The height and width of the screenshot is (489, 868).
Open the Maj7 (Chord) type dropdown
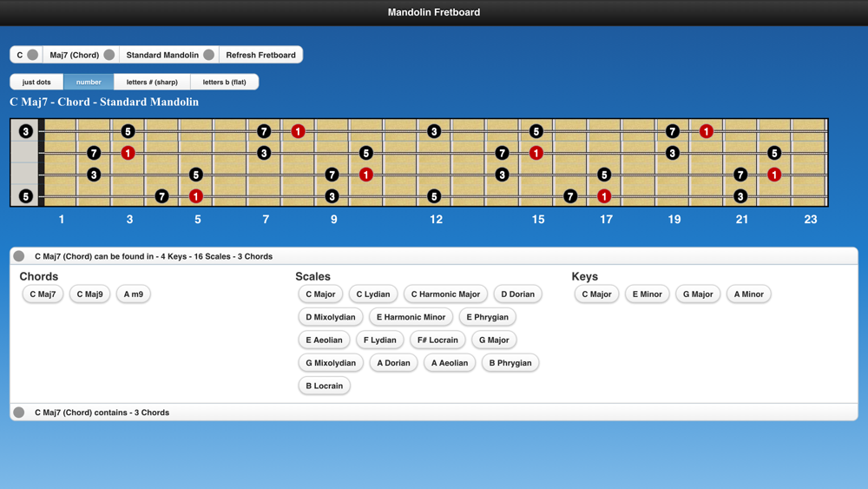pos(82,55)
